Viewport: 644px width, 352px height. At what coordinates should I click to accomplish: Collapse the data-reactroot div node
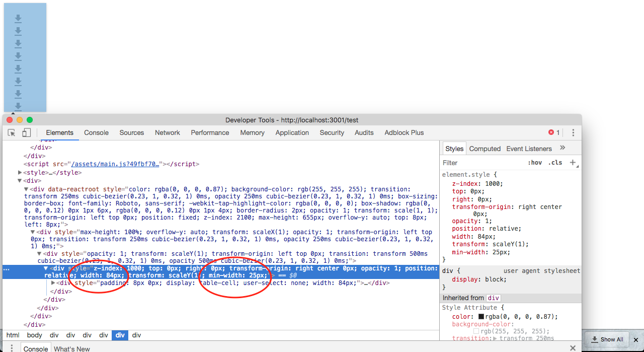[x=27, y=189]
